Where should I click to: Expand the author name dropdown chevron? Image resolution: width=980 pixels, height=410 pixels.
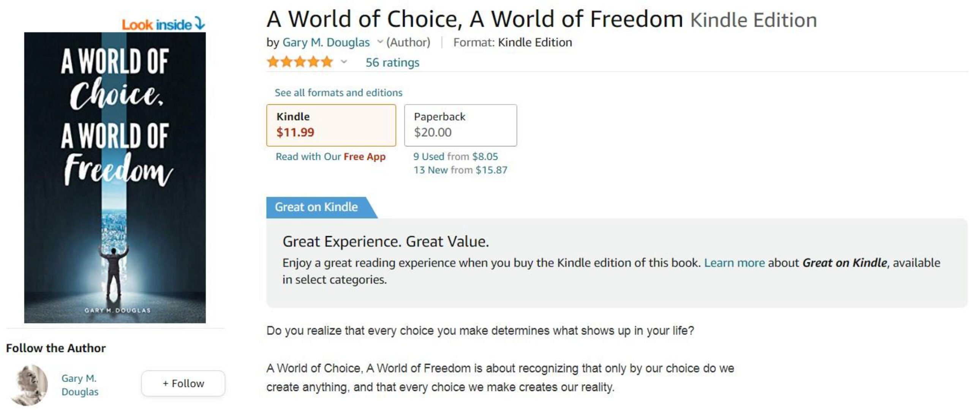coord(380,42)
